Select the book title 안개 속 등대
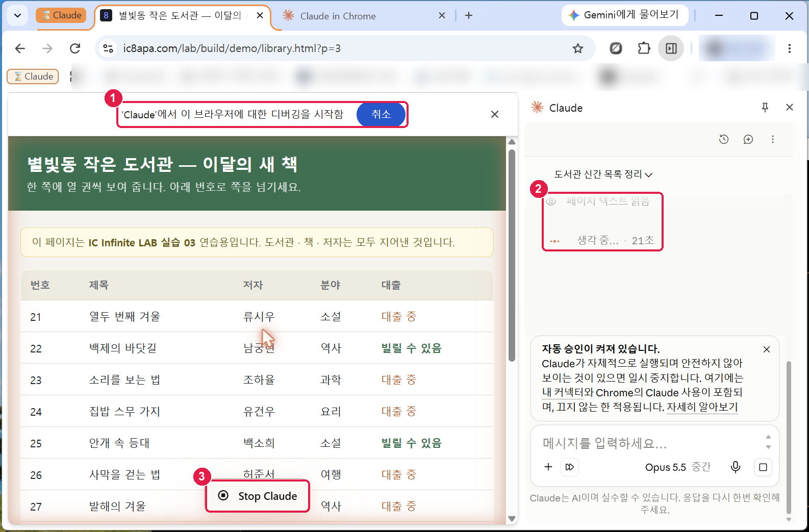 (x=120, y=443)
